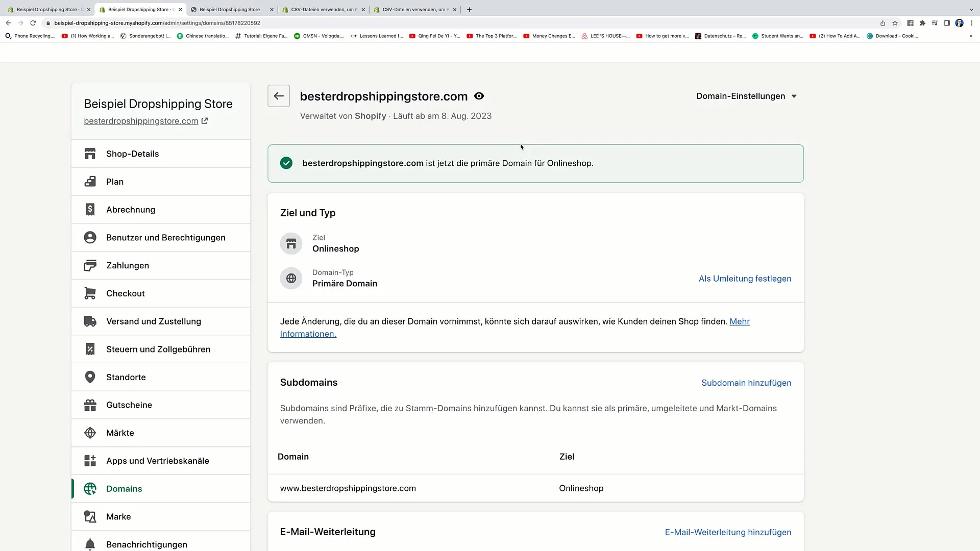Toggle the Gutscheine sidebar item
The image size is (980, 551).
129,405
